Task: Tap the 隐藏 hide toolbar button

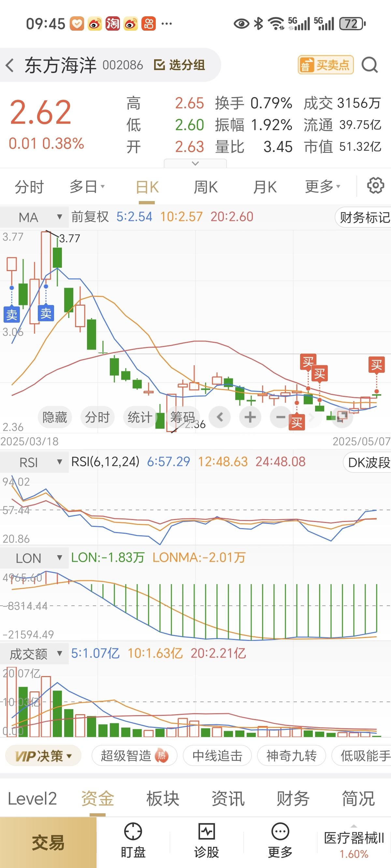Action: pos(55,417)
